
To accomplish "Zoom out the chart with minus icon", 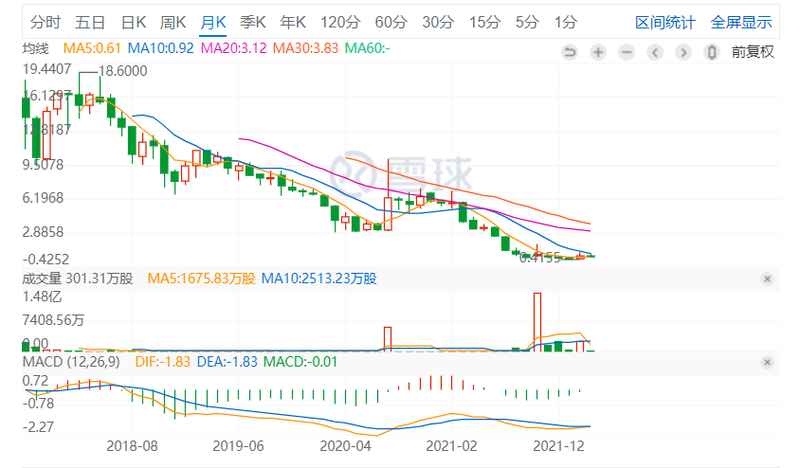I will 627,52.
